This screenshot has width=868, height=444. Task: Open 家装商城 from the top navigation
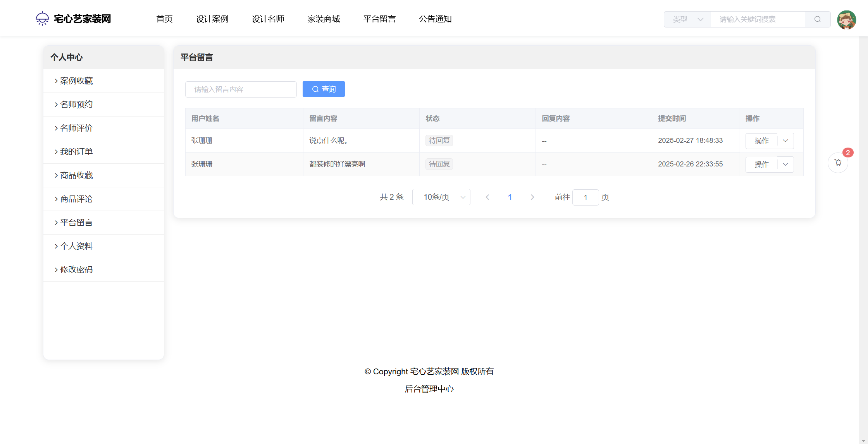tap(324, 19)
